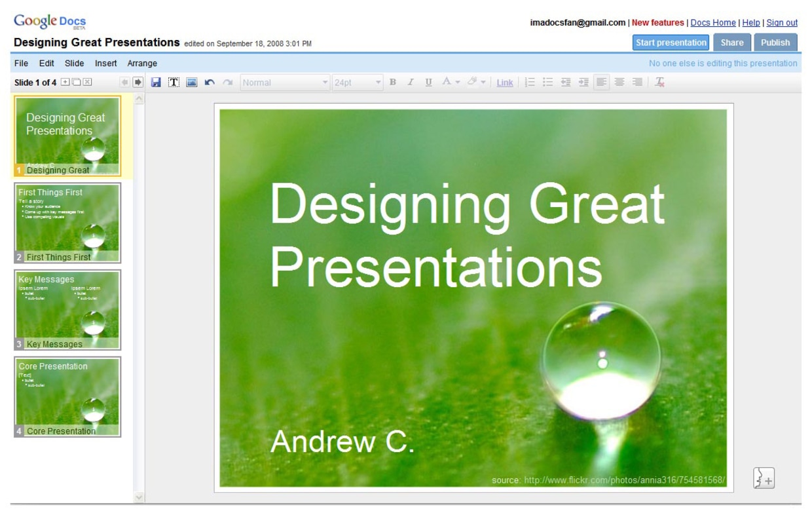Open the Arrange menu
The image size is (812, 517).
(142, 64)
